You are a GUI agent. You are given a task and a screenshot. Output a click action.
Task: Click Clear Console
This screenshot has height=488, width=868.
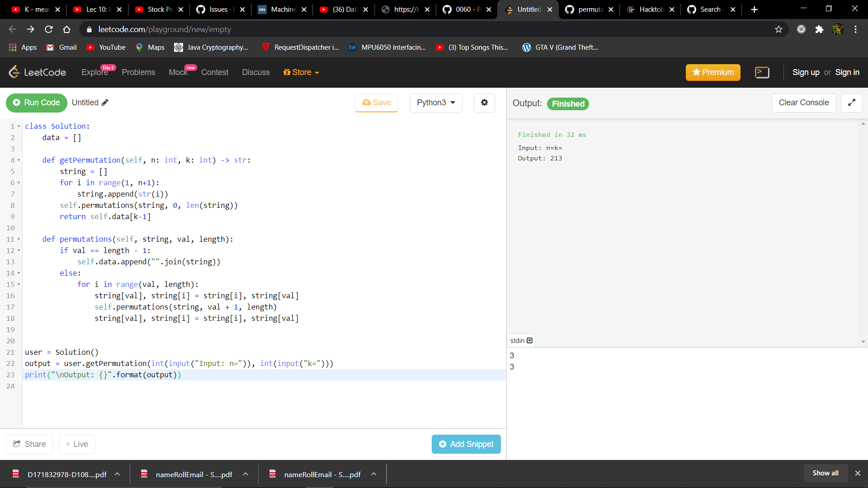[x=803, y=103]
